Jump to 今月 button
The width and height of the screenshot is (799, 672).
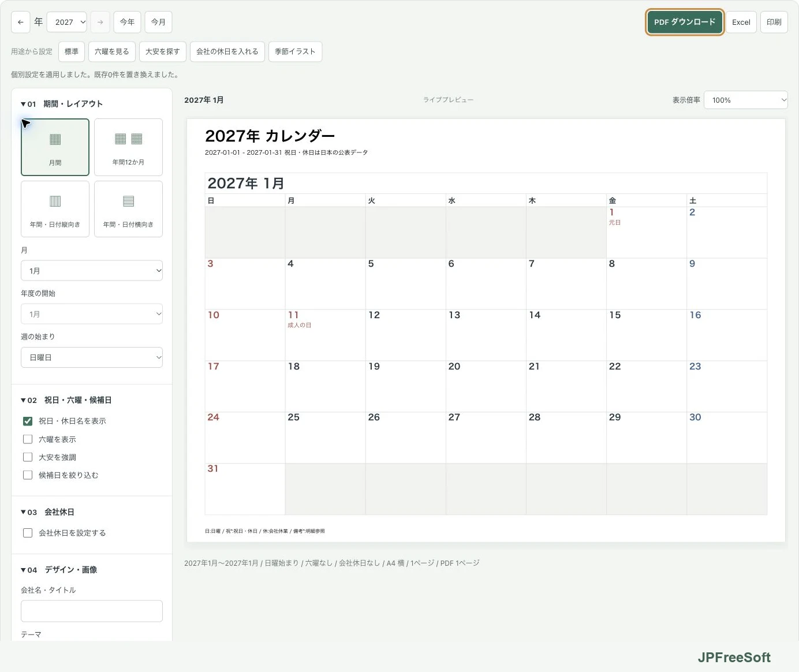(158, 22)
